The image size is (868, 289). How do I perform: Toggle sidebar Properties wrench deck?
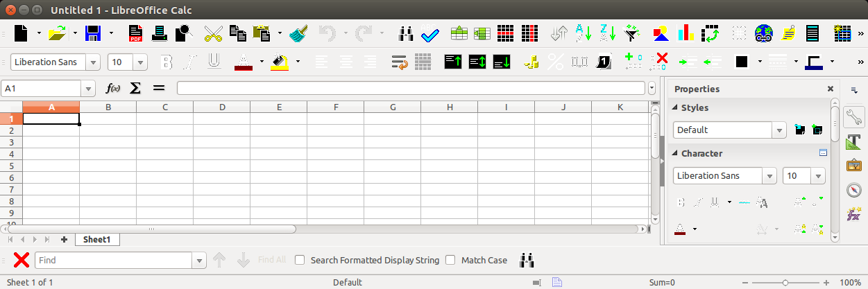(854, 116)
